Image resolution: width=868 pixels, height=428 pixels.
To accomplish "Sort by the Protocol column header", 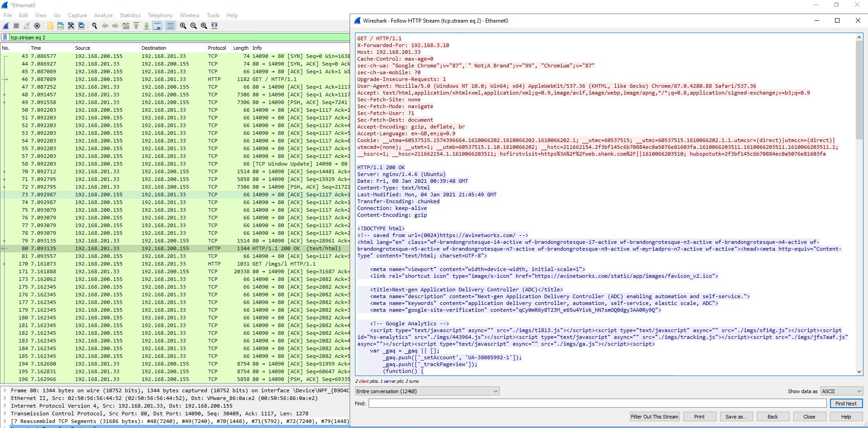I will click(x=218, y=48).
